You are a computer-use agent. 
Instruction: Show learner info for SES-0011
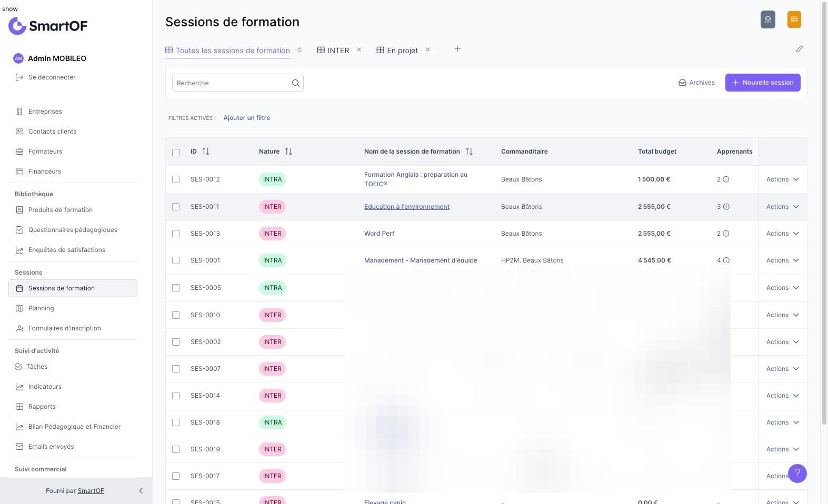(x=726, y=207)
